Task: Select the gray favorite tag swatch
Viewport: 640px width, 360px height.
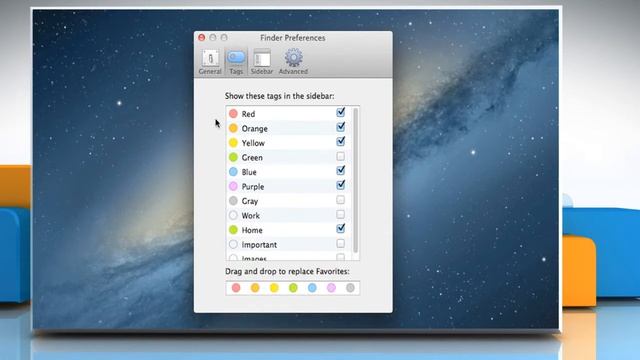Action: 350,288
